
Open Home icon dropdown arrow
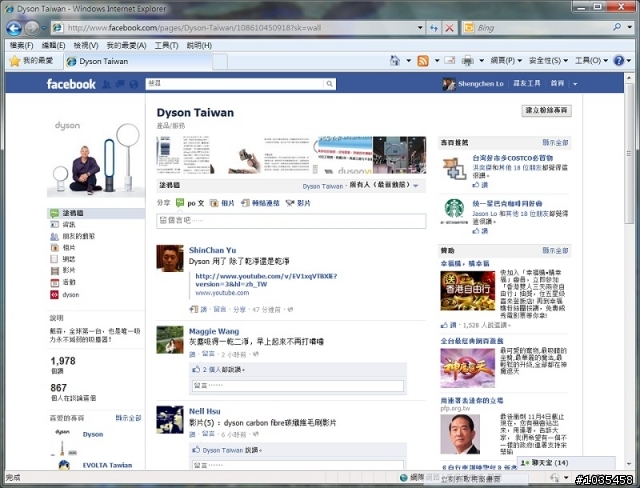[x=408, y=61]
